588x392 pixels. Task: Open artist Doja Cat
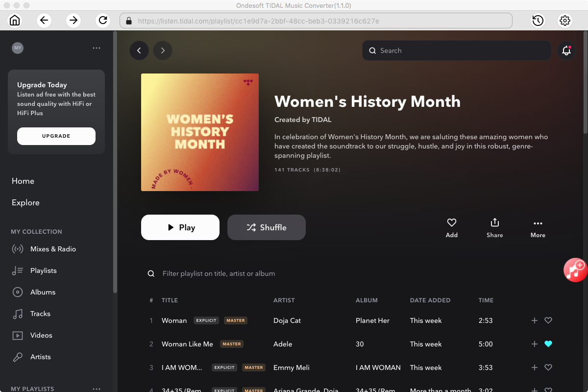point(287,320)
